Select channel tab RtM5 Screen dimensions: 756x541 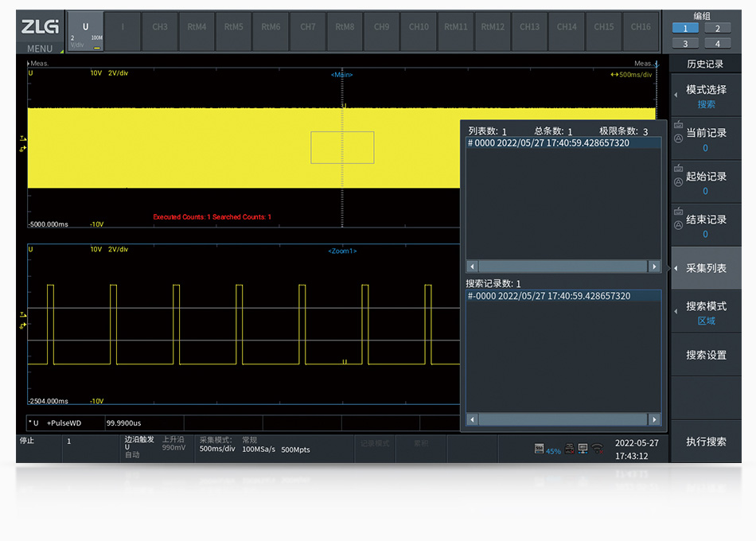[x=234, y=31]
